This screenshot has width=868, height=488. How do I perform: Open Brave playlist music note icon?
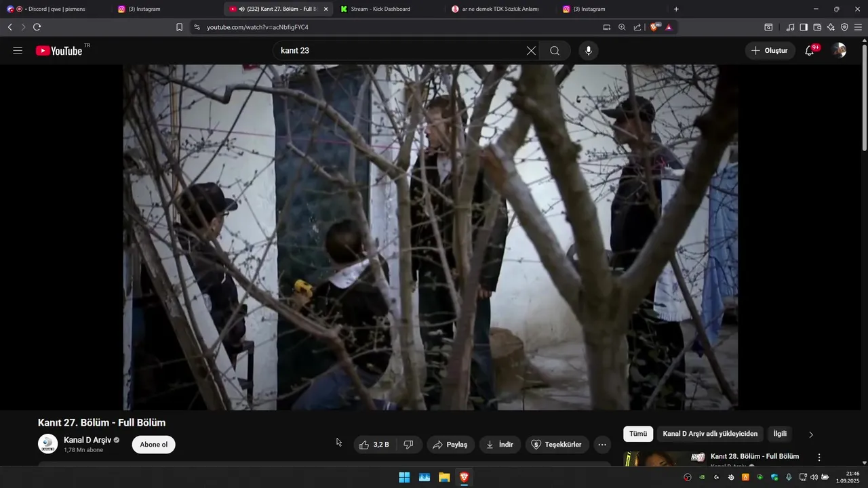coord(790,27)
